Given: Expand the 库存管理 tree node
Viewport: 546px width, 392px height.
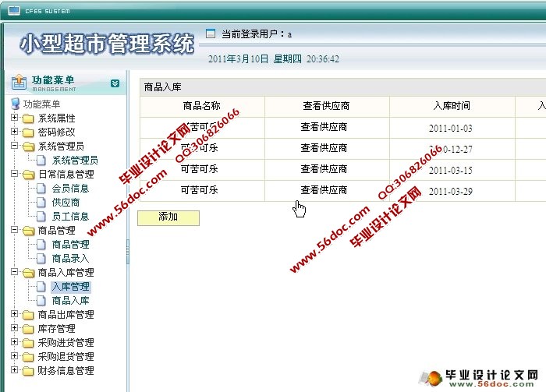Looking at the screenshot, I should [14, 327].
